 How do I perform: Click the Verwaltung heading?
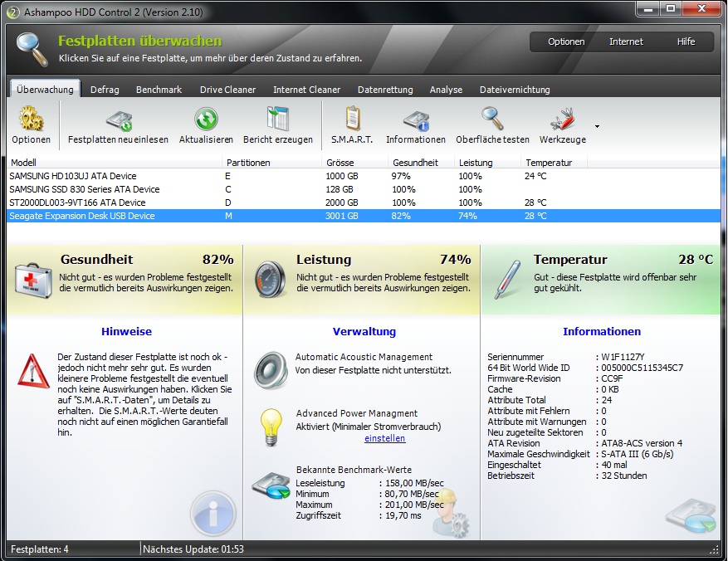[x=364, y=331]
